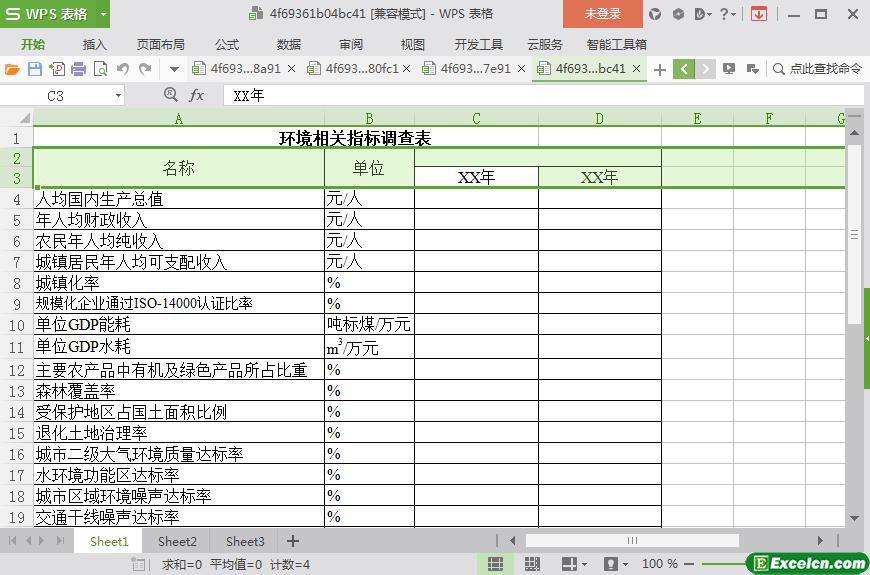
Task: Open the 公式 ribbon tab
Action: [x=227, y=44]
